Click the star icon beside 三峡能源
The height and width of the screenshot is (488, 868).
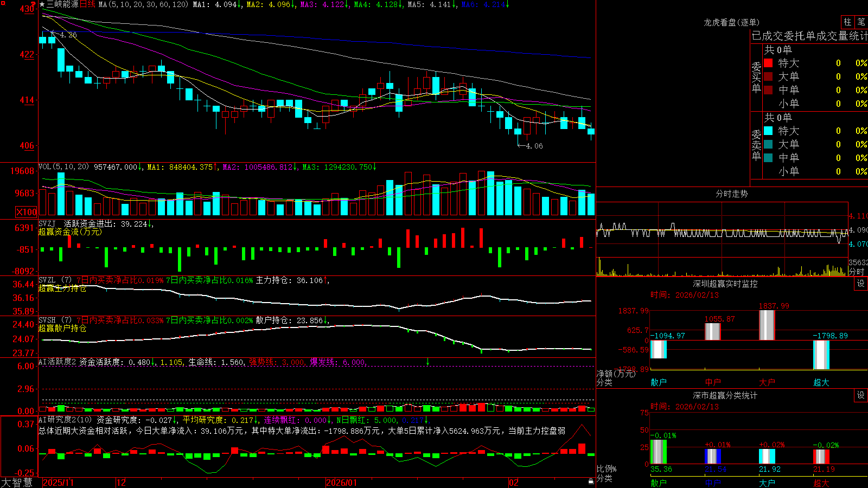pos(42,4)
